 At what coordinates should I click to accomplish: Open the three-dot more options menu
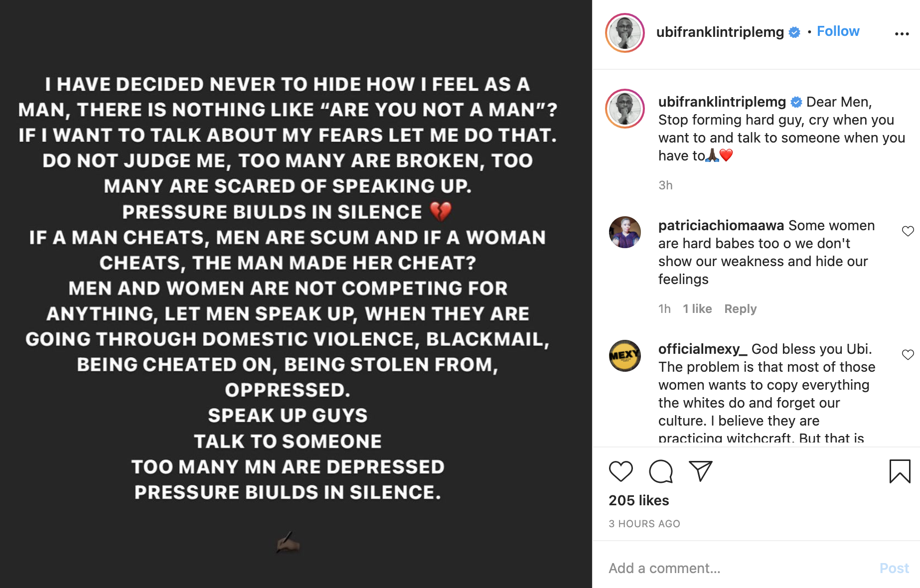[x=902, y=34]
